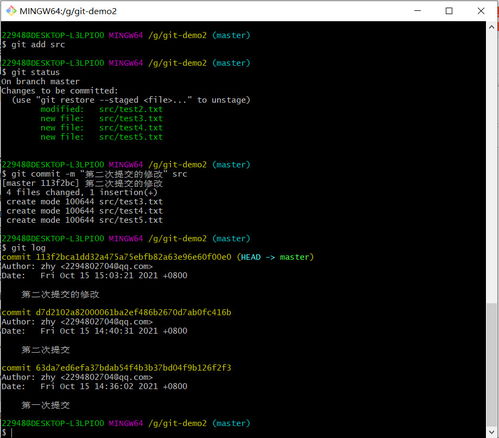Screen dimensions: 499x438
Task: Click the scrollbar up arrow
Action: pyautogui.click(x=491, y=27)
